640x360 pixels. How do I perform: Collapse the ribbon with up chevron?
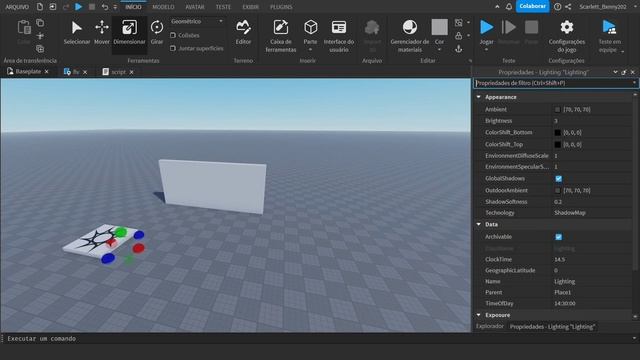(x=497, y=7)
